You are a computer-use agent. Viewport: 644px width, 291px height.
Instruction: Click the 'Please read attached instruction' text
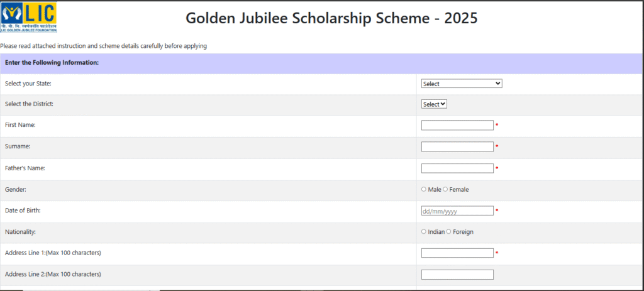[x=104, y=46]
